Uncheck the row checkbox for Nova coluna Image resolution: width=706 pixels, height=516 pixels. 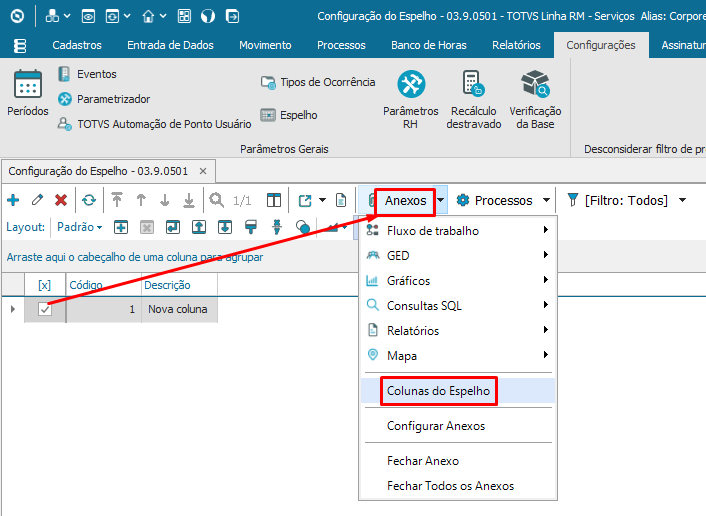coord(45,309)
